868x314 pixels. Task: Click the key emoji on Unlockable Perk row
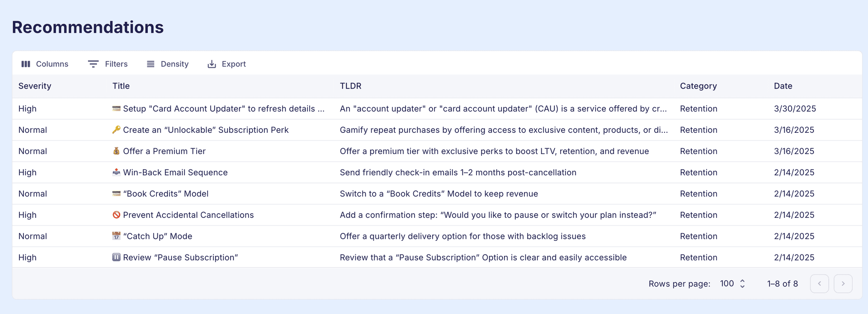coord(116,130)
